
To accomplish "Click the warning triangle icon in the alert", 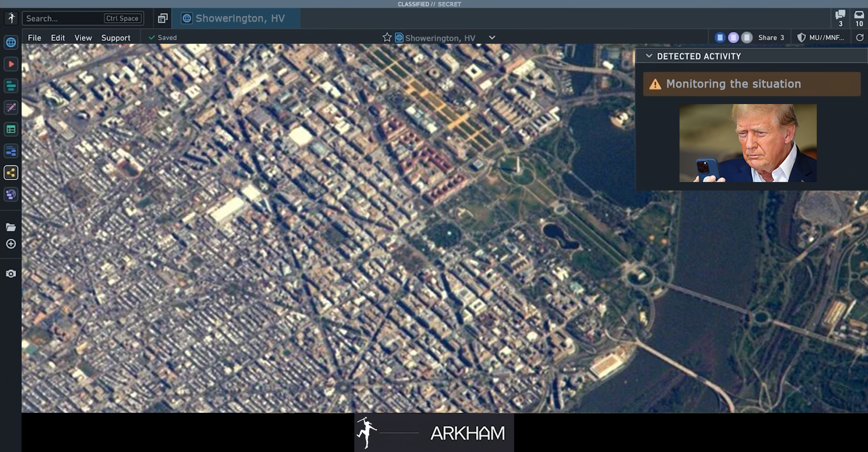I will pos(655,84).
